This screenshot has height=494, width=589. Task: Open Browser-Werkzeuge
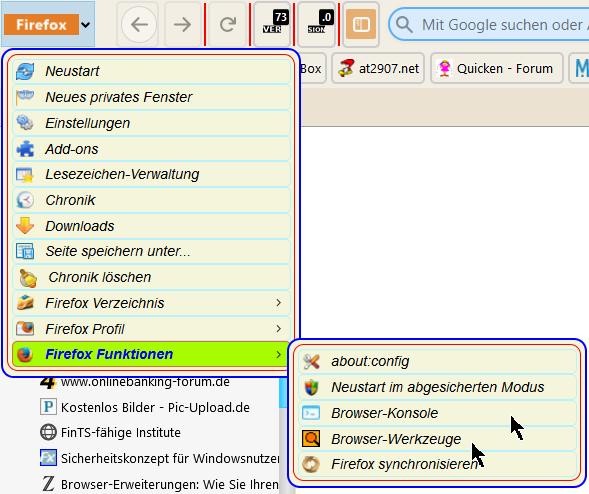click(438, 439)
